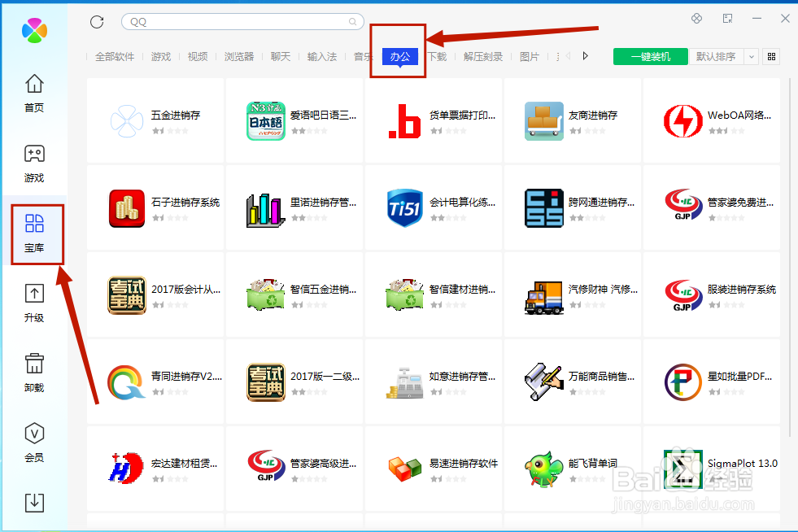This screenshot has width=798, height=532.
Task: Open the 管家婆免费进 GJP icon
Action: point(683,205)
